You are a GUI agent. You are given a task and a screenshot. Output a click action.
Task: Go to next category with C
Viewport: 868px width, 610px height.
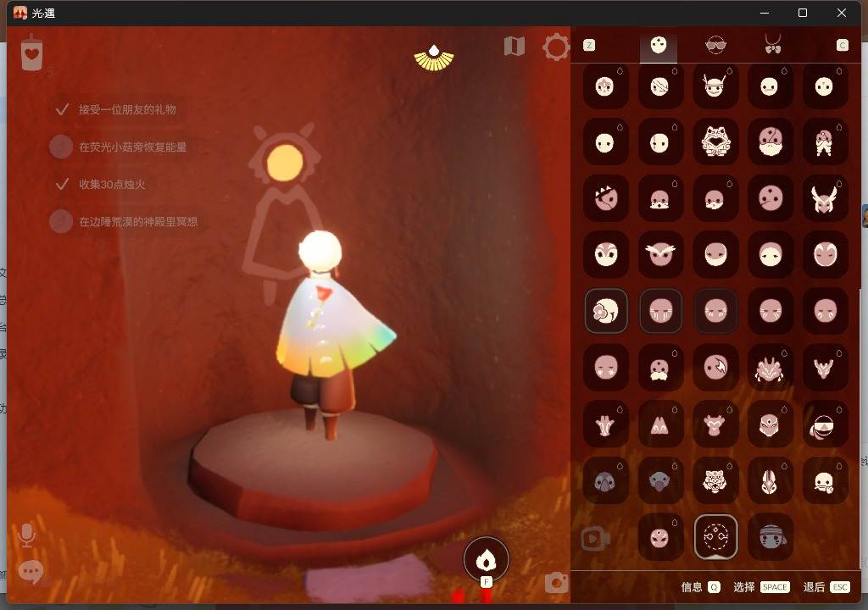[842, 46]
